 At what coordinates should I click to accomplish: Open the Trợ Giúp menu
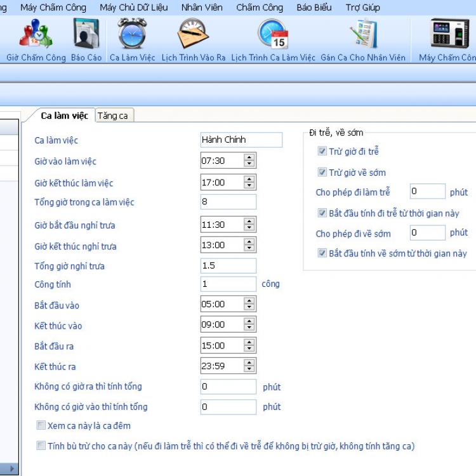point(363,8)
